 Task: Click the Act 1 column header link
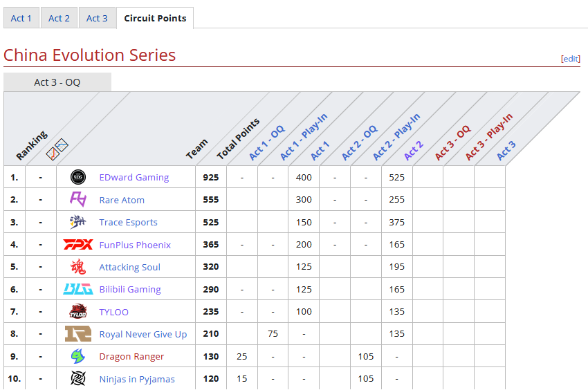pos(320,150)
